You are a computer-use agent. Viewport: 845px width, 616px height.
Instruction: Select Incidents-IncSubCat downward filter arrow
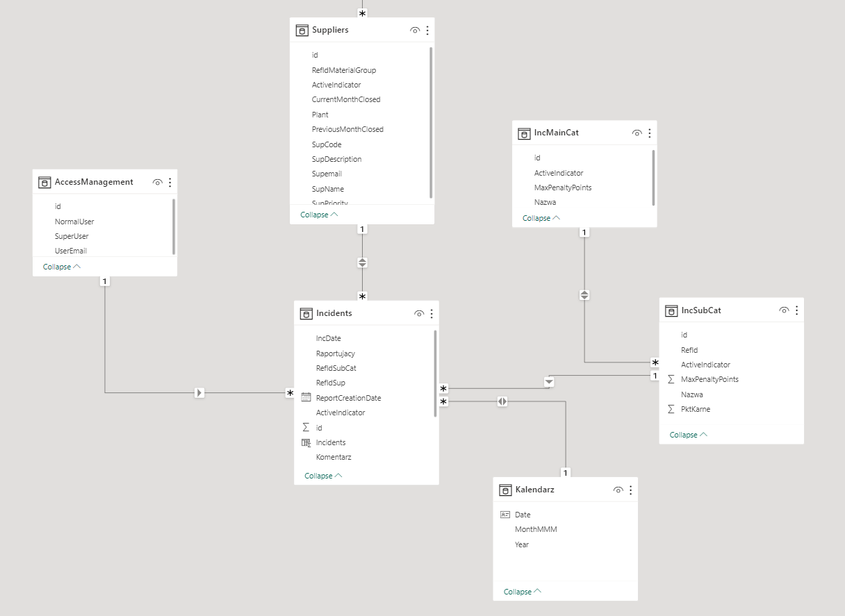549,381
